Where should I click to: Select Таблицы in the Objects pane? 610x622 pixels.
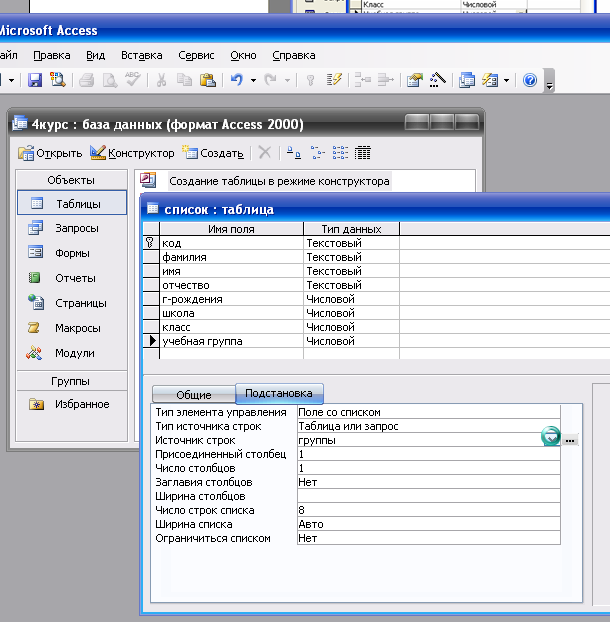[x=72, y=203]
